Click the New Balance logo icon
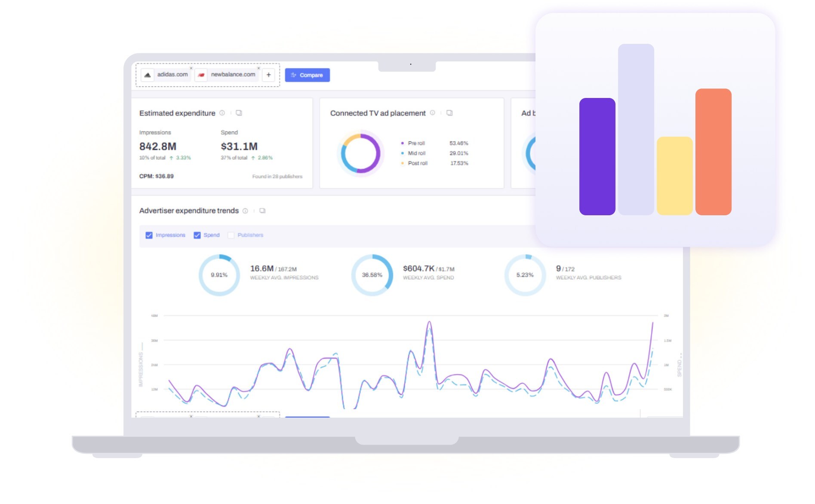This screenshot has width=815, height=504. pyautogui.click(x=201, y=75)
